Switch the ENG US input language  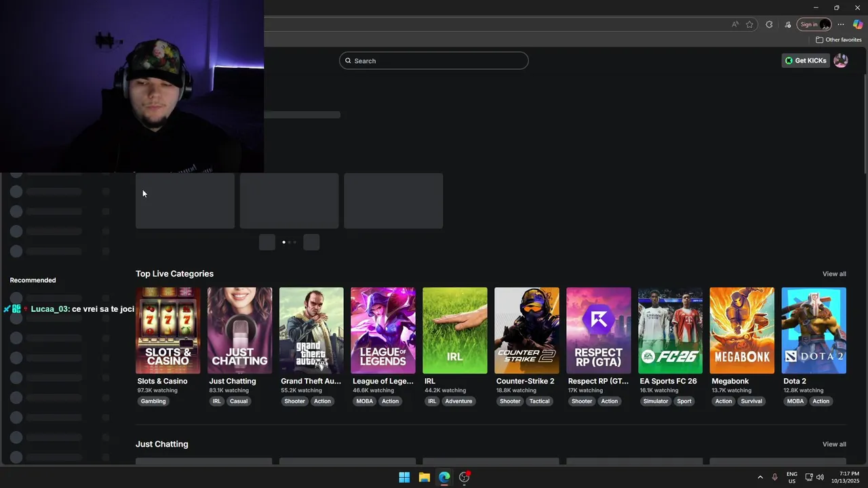click(792, 477)
